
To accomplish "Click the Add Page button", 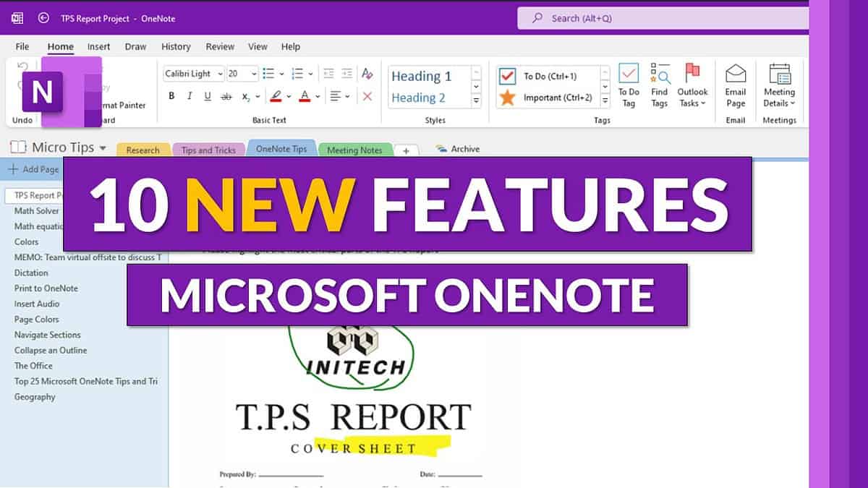I will tap(33, 169).
